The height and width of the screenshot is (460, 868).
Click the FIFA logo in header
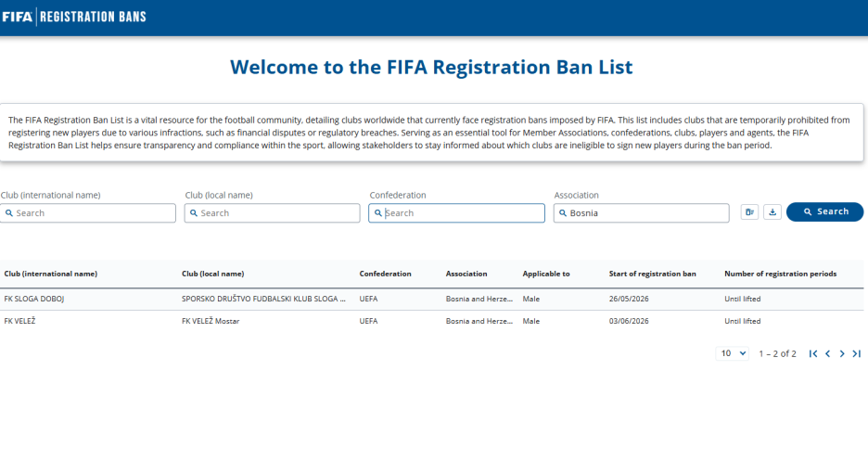tap(18, 17)
